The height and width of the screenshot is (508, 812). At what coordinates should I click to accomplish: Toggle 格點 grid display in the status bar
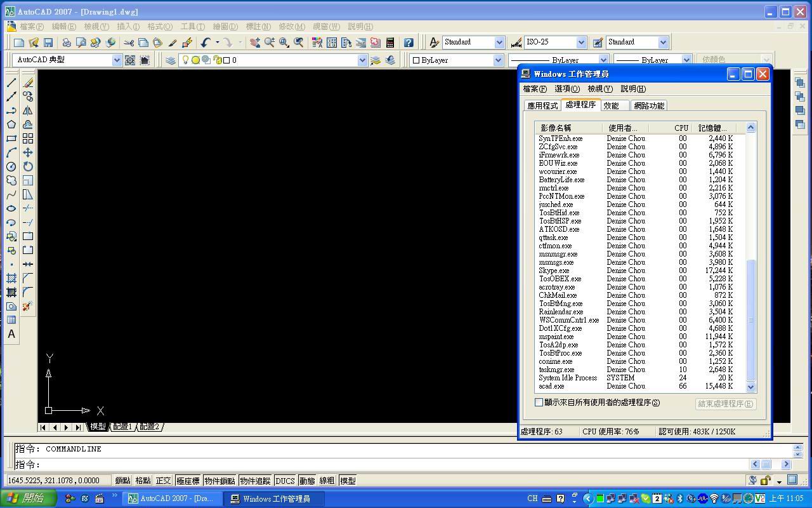point(143,481)
